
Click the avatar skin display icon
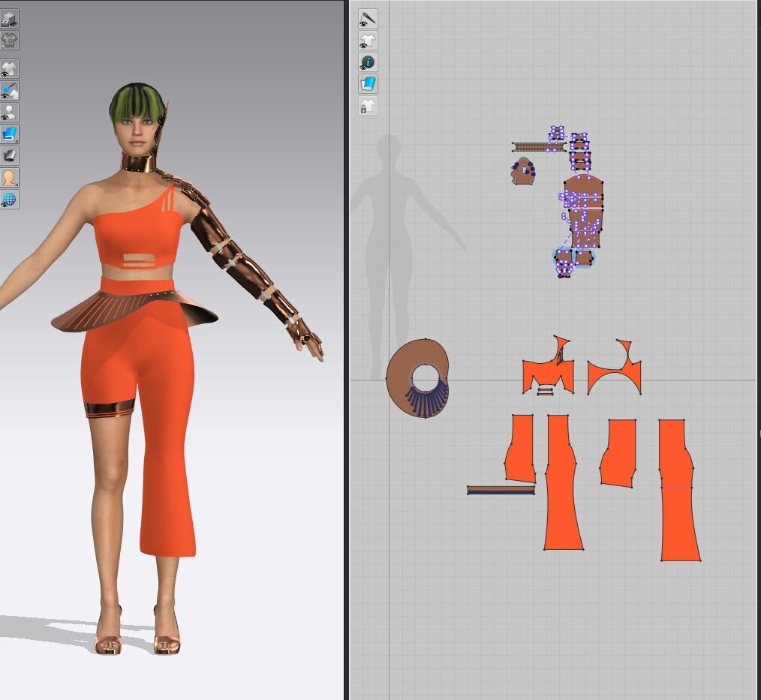[x=11, y=179]
